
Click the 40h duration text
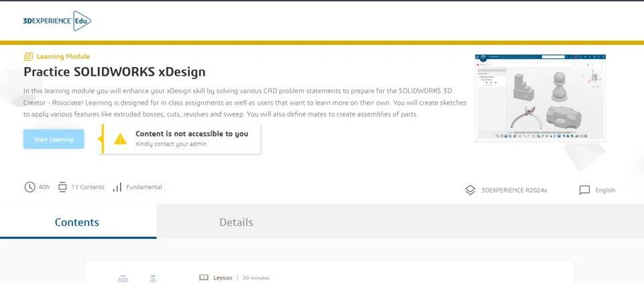(44, 187)
